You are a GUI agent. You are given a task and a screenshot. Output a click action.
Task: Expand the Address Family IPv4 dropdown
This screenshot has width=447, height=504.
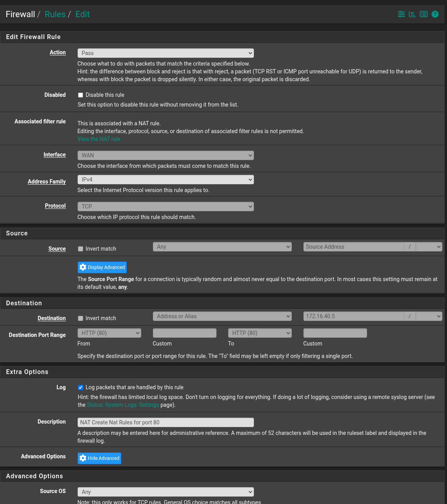165,180
